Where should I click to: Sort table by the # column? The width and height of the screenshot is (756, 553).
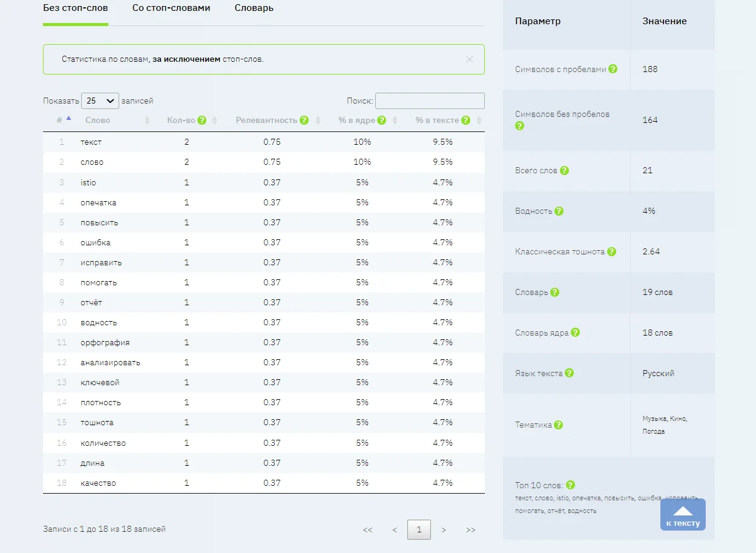(64, 120)
